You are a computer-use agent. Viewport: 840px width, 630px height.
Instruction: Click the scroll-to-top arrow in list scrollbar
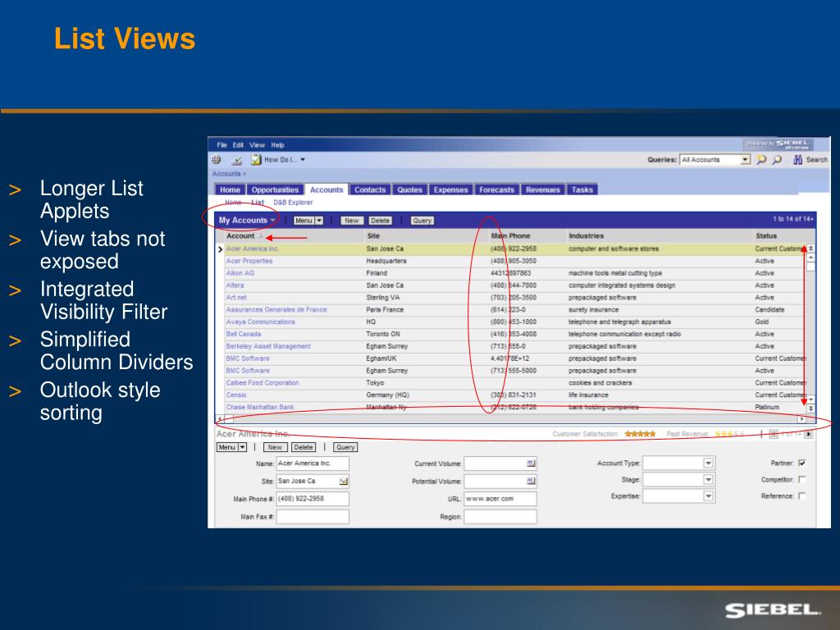[810, 249]
